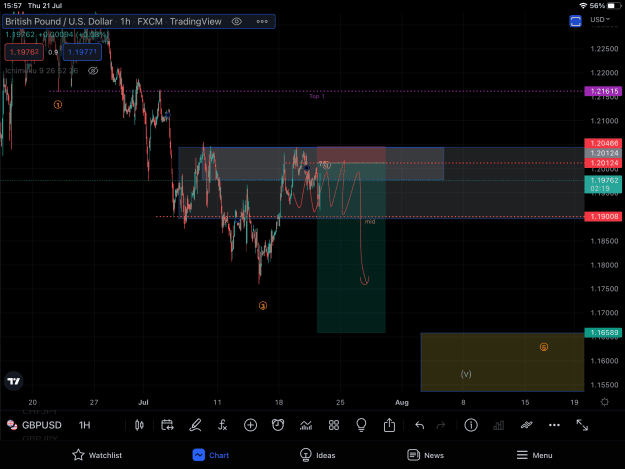Open the indicators fx menu
Screen dimensions: 625x469
click(222, 425)
